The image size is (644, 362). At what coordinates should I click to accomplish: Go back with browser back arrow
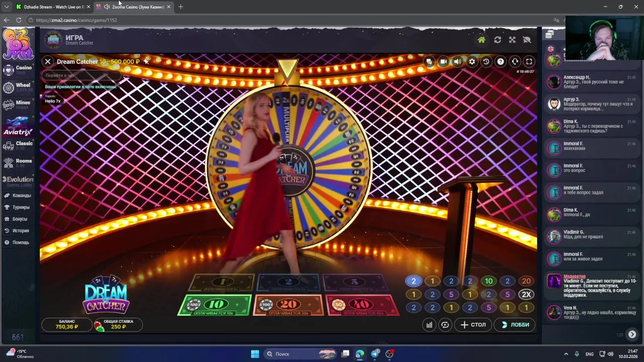pos(7,20)
